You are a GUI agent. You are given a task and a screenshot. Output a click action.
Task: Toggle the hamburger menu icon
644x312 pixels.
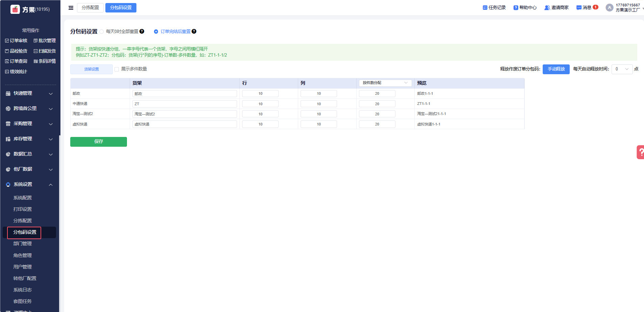click(x=71, y=8)
